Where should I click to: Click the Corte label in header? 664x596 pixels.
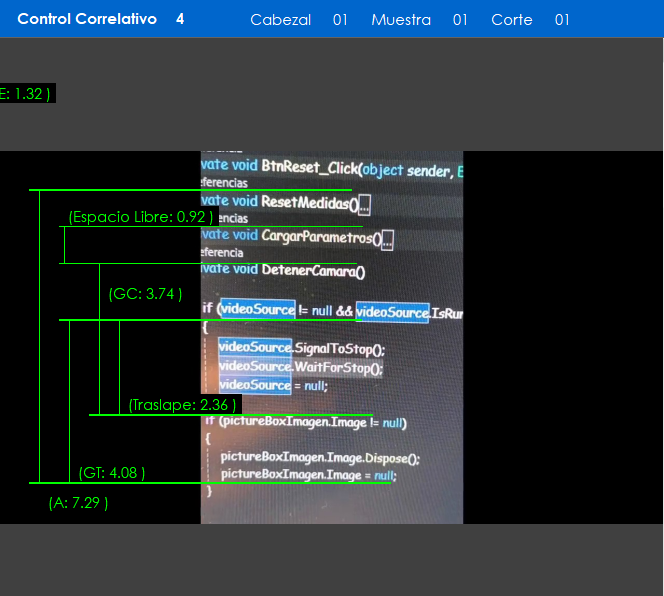tap(512, 20)
